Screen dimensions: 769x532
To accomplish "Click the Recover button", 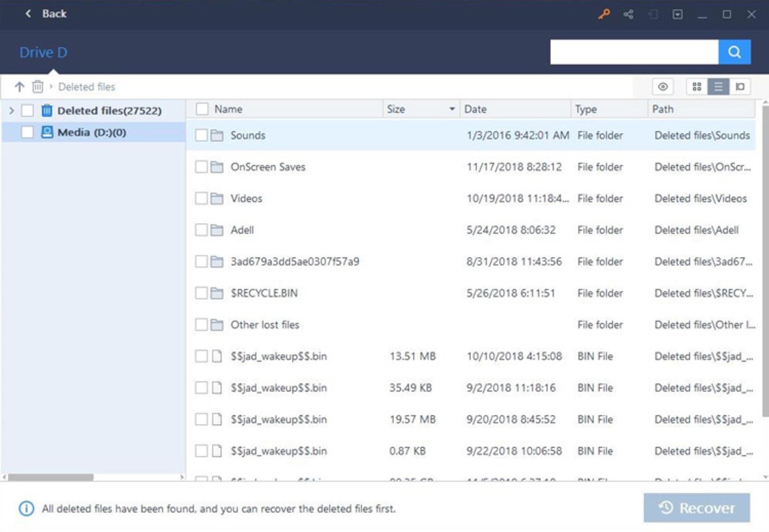I will [x=697, y=508].
